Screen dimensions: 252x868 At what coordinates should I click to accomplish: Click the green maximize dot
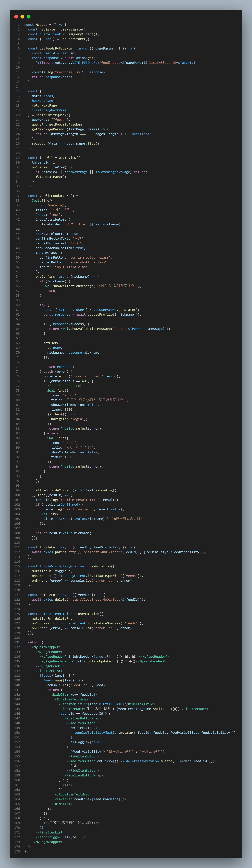coord(29,17)
